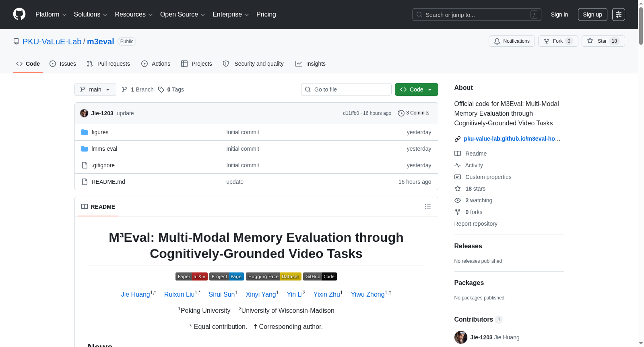The image size is (644, 347).
Task: Open the figures folder name
Action: click(100, 132)
